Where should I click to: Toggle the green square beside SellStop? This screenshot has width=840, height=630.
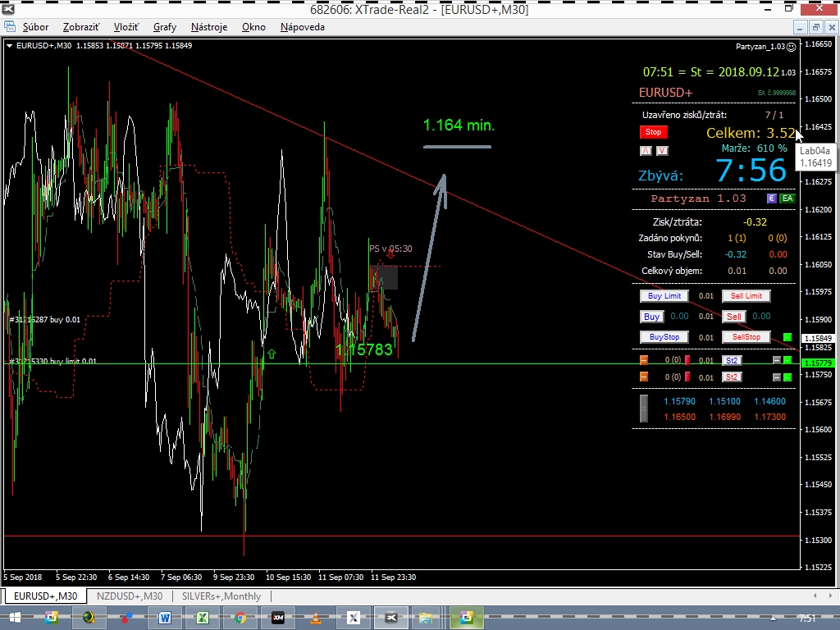(x=787, y=337)
